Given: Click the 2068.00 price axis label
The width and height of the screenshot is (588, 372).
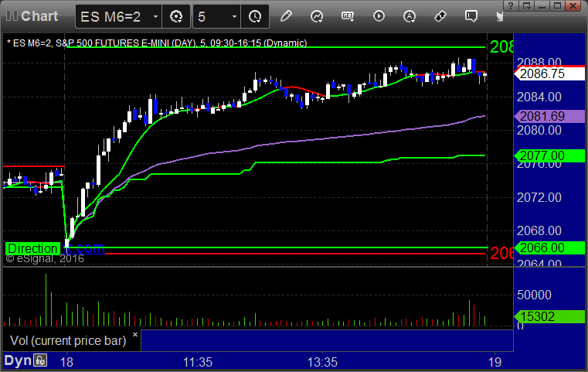Looking at the screenshot, I should point(539,230).
